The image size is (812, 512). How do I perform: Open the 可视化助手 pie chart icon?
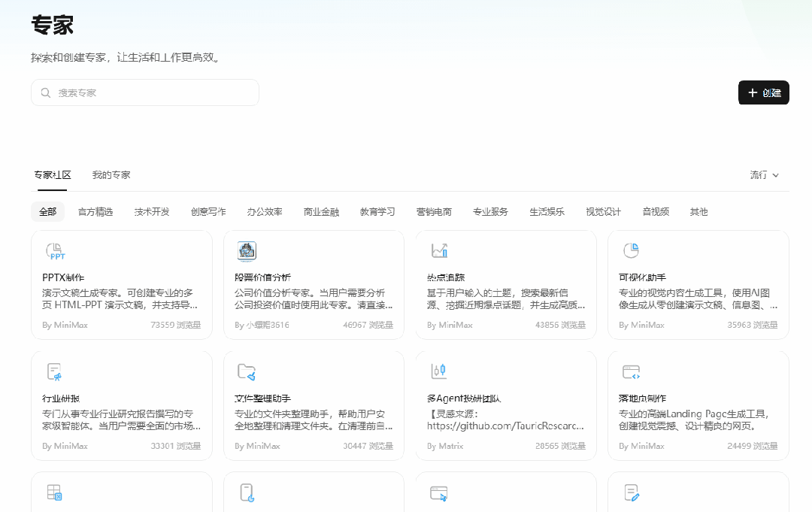click(x=629, y=250)
